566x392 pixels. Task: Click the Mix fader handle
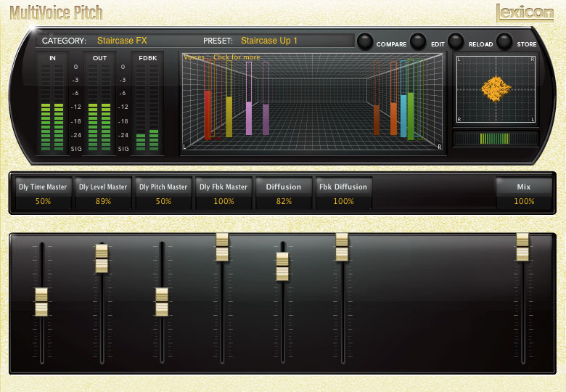coord(522,248)
